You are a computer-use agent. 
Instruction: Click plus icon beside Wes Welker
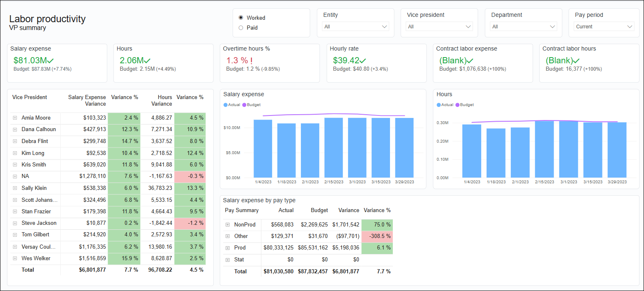click(15, 259)
